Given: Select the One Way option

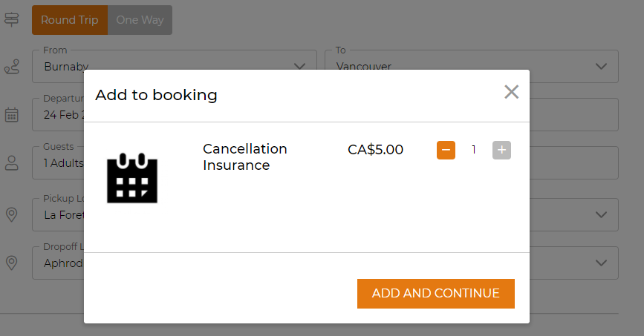Looking at the screenshot, I should (x=140, y=20).
